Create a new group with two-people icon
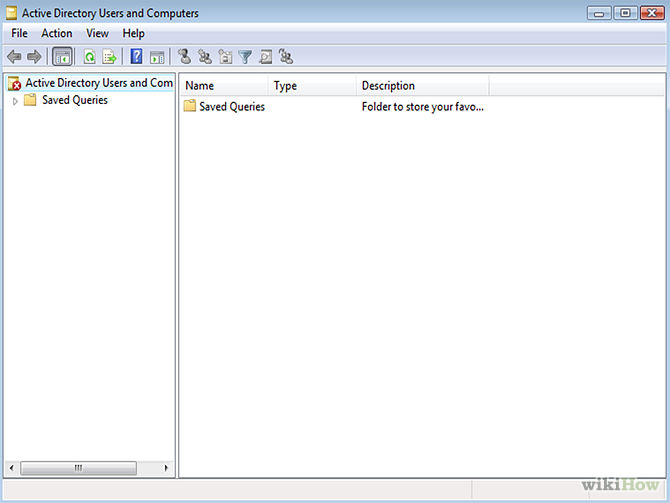The height and width of the screenshot is (503, 670). tap(205, 56)
